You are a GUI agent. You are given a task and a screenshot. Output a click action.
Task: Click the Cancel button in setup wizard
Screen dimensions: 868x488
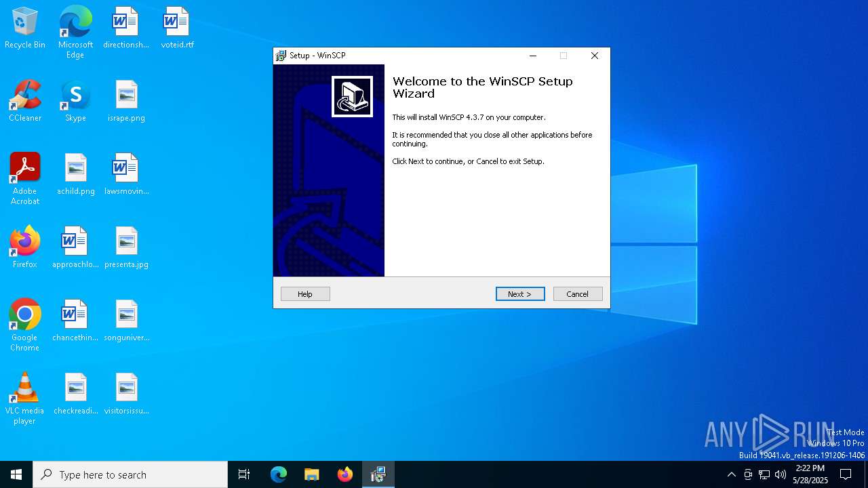[x=578, y=293]
